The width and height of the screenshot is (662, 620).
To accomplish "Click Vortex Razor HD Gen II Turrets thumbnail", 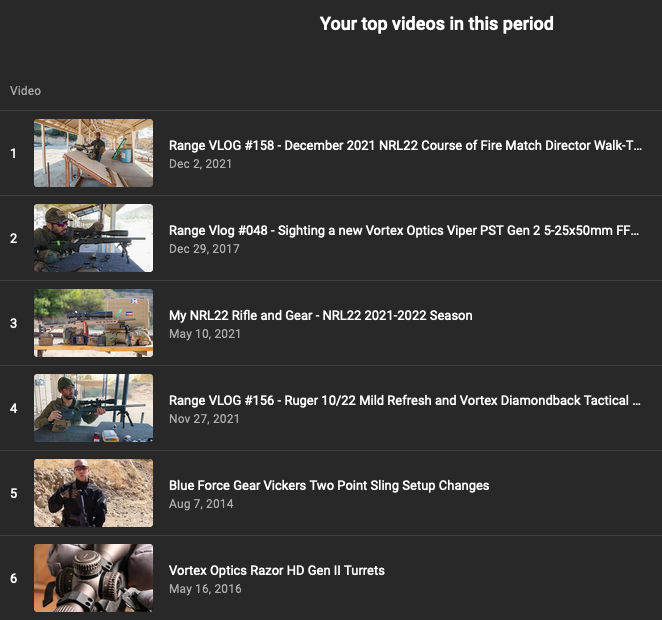I will (93, 578).
